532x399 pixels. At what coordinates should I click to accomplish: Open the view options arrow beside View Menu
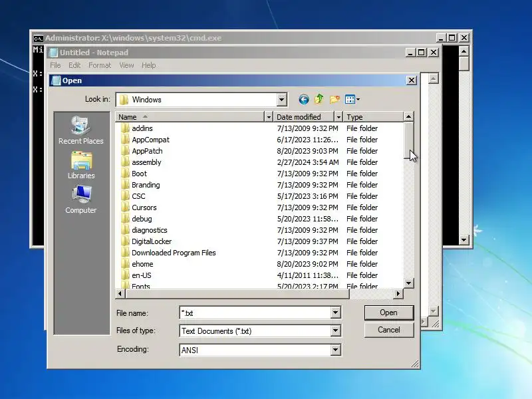coord(358,99)
